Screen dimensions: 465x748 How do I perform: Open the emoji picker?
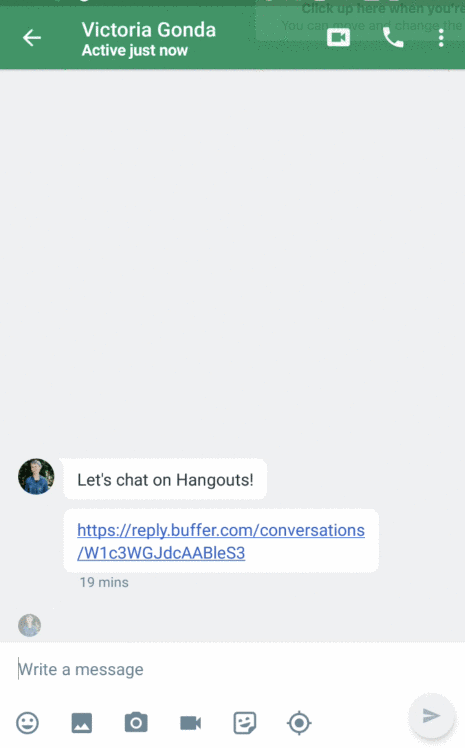pyautogui.click(x=28, y=723)
